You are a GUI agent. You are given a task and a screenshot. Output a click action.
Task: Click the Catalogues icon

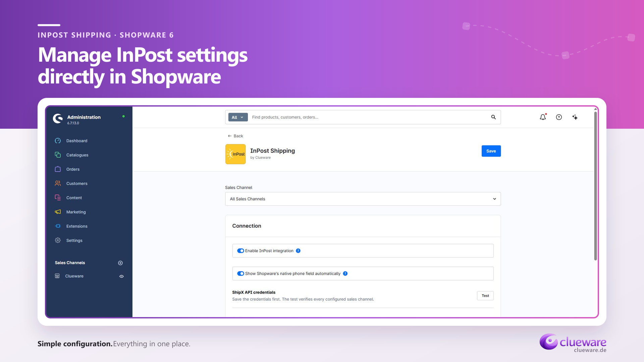click(x=58, y=155)
